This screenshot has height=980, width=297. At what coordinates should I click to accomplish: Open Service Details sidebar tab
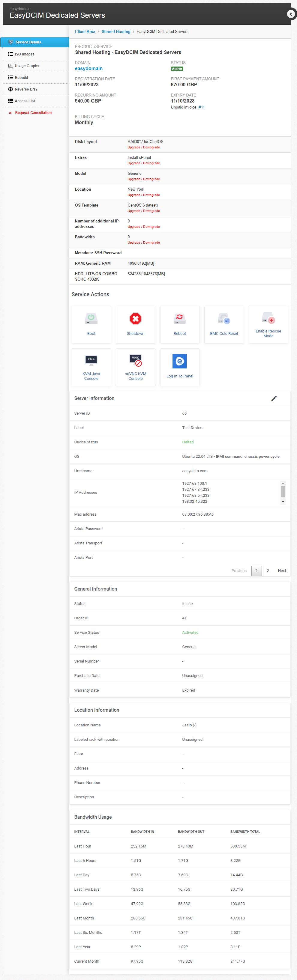pyautogui.click(x=35, y=42)
